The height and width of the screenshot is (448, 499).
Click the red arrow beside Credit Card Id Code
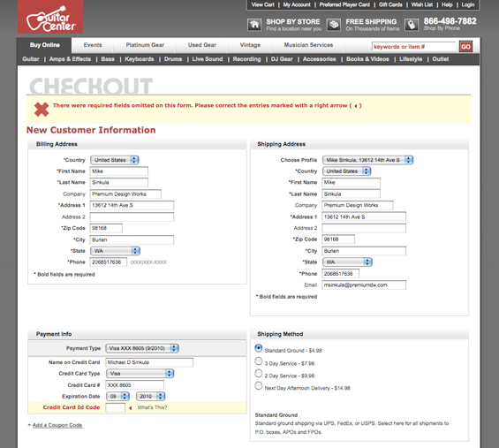131,408
